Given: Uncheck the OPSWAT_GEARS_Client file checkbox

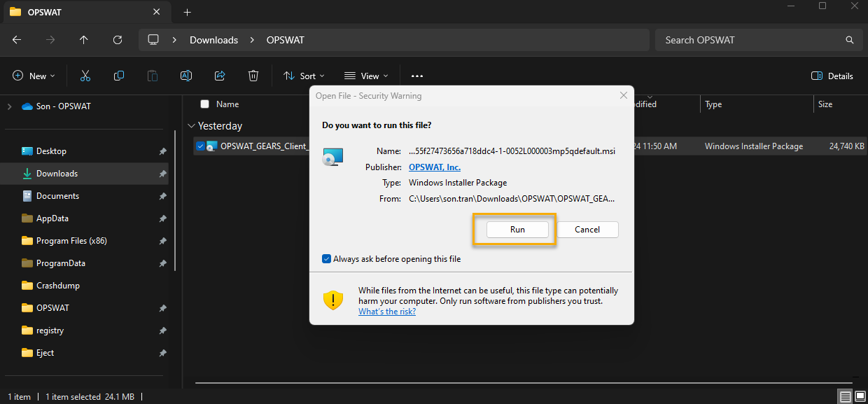Looking at the screenshot, I should (201, 146).
